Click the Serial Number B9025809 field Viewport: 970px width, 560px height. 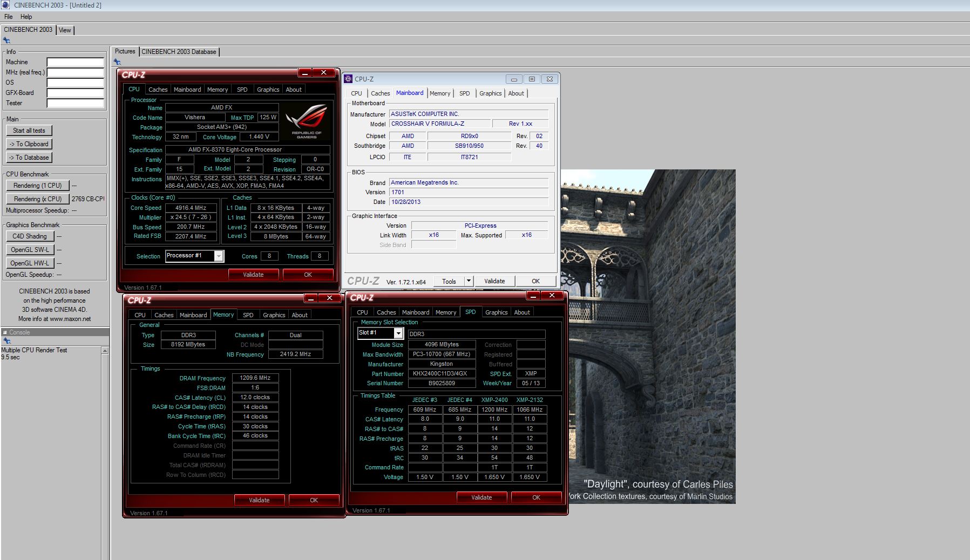(442, 383)
